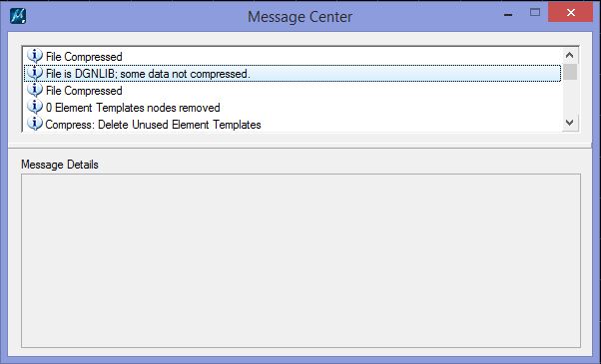Click info icon next to Element Templates nodes removed
Viewport: 601px width, 364px height.
[35, 107]
